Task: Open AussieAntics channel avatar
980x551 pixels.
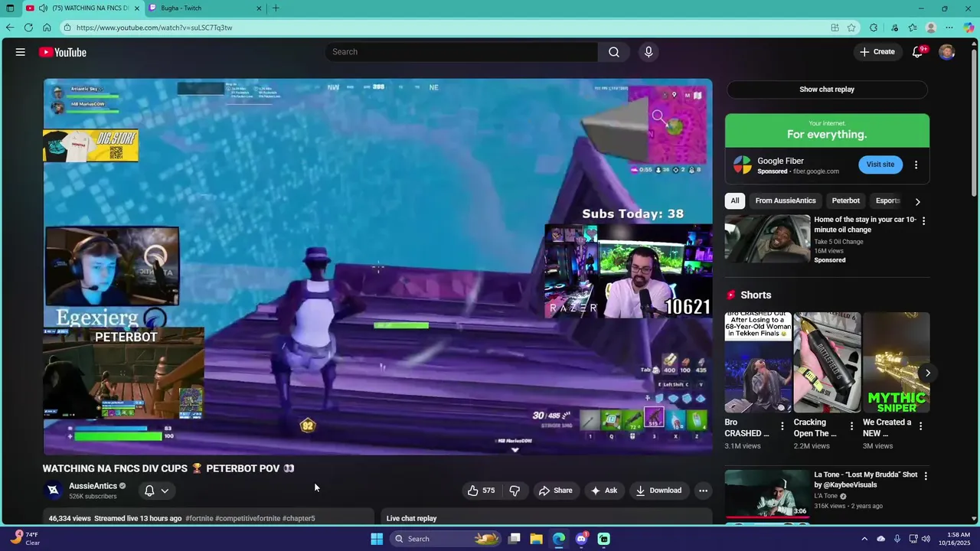Action: click(53, 491)
